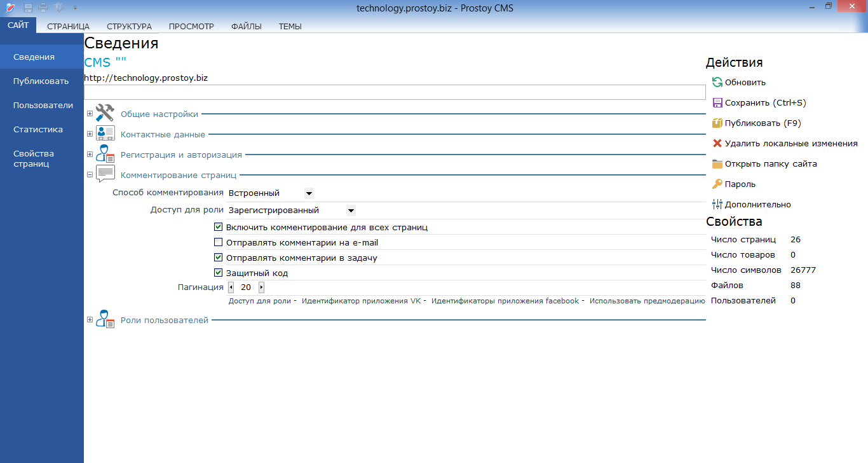The width and height of the screenshot is (868, 463).
Task: Toggle Отправлять комментарии в задачу checkbox
Action: [218, 258]
